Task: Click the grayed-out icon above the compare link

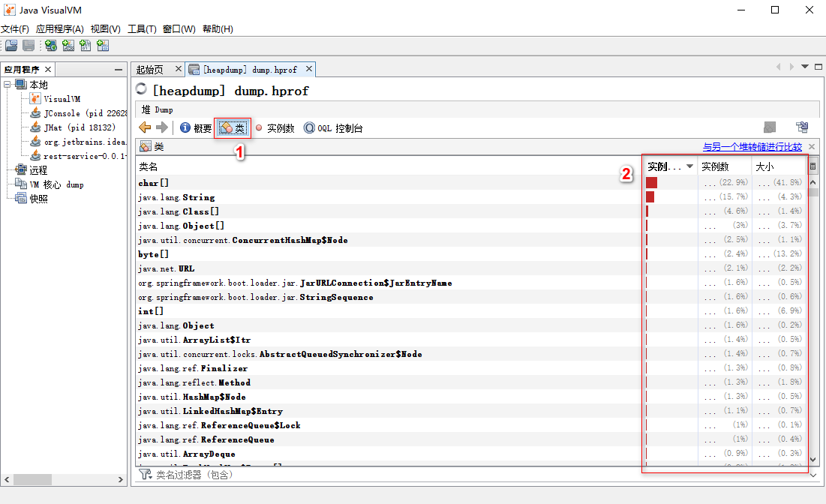Action: [x=770, y=127]
